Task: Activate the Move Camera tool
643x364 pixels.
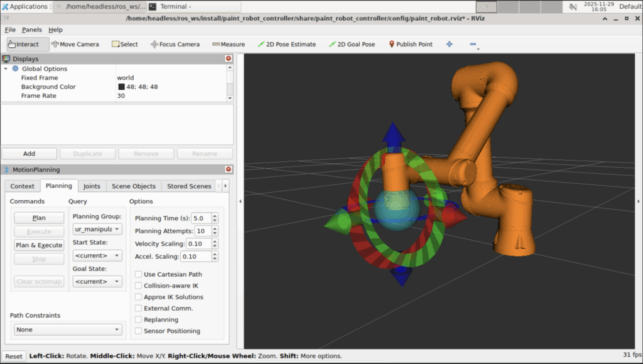Action: [x=75, y=44]
